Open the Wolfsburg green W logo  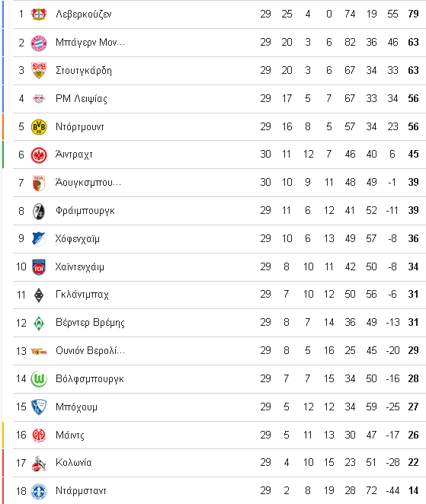[39, 379]
